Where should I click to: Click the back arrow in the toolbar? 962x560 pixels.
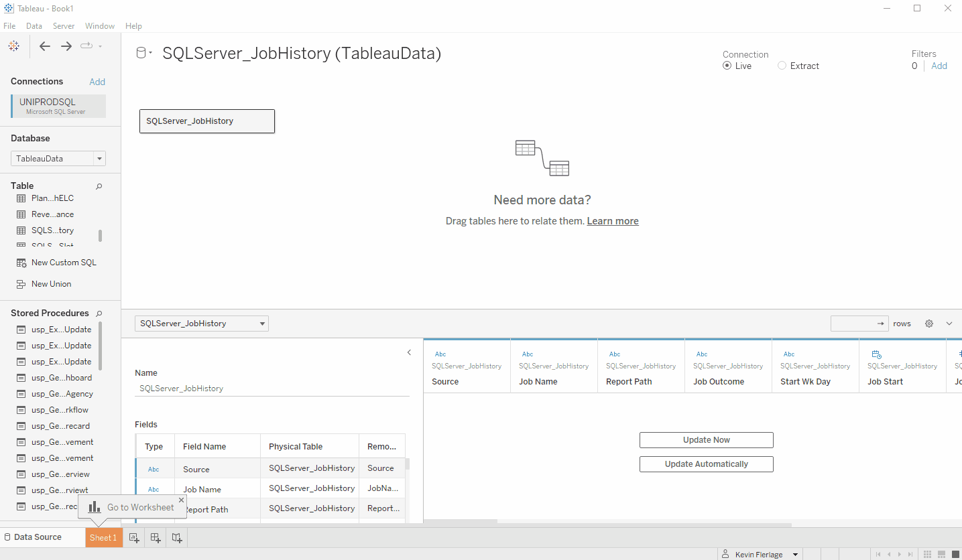pos(44,46)
